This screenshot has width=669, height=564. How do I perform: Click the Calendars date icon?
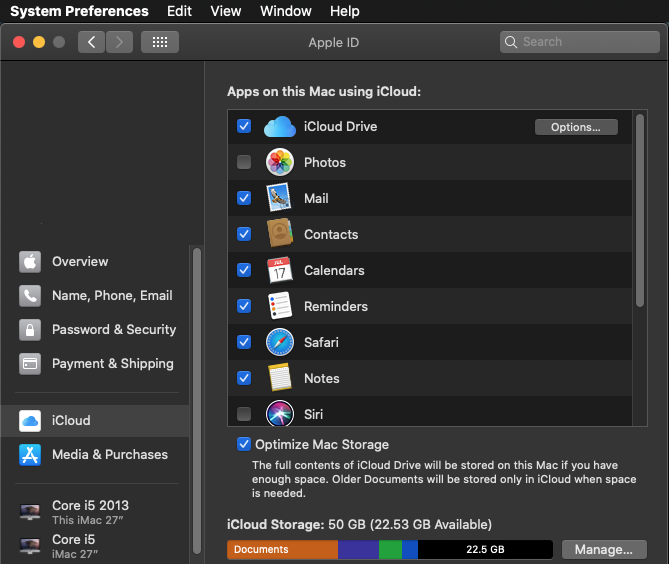point(280,270)
